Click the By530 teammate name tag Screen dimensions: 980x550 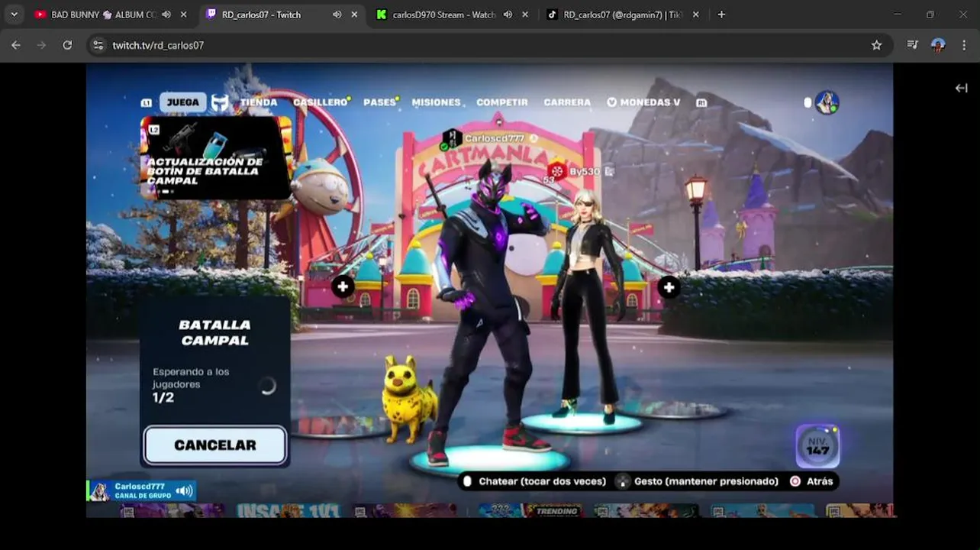pyautogui.click(x=585, y=172)
